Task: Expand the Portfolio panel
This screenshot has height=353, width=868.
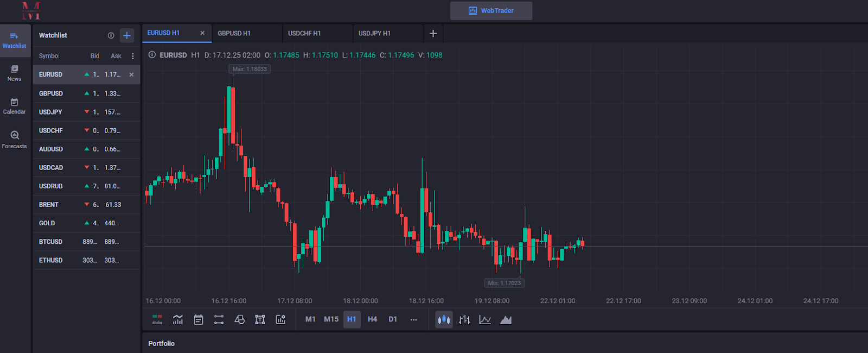Action: [x=162, y=343]
